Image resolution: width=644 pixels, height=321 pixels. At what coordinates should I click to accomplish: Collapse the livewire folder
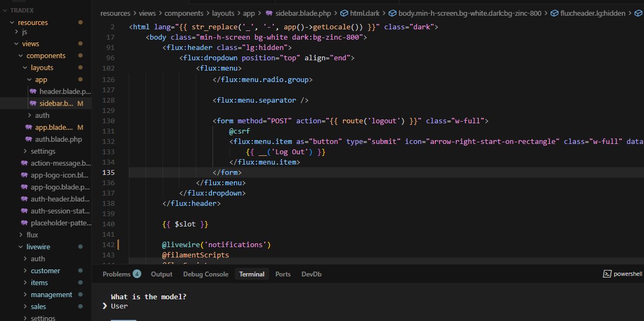point(38,247)
